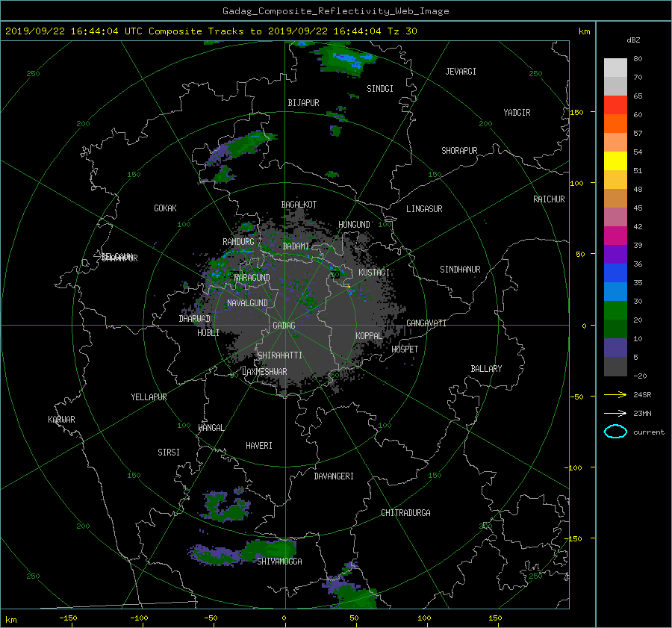Screen dimensions: 672x628
Task: Click the HUBLI city label
Action: coord(208,333)
